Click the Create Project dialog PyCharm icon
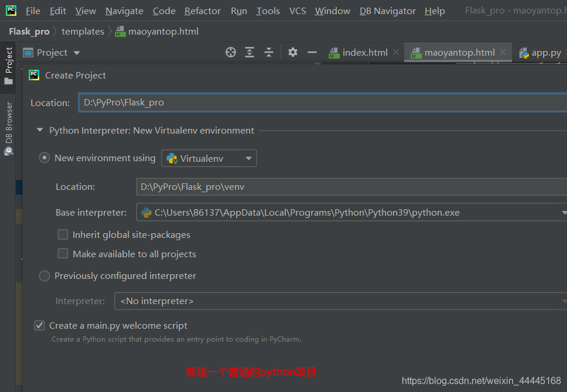The width and height of the screenshot is (567, 392). click(x=34, y=75)
